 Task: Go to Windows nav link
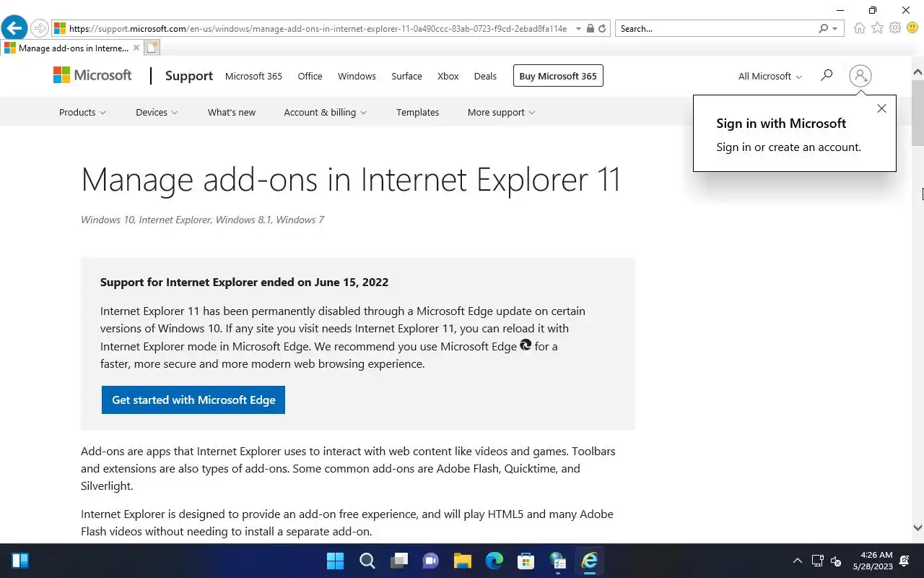[x=357, y=76]
